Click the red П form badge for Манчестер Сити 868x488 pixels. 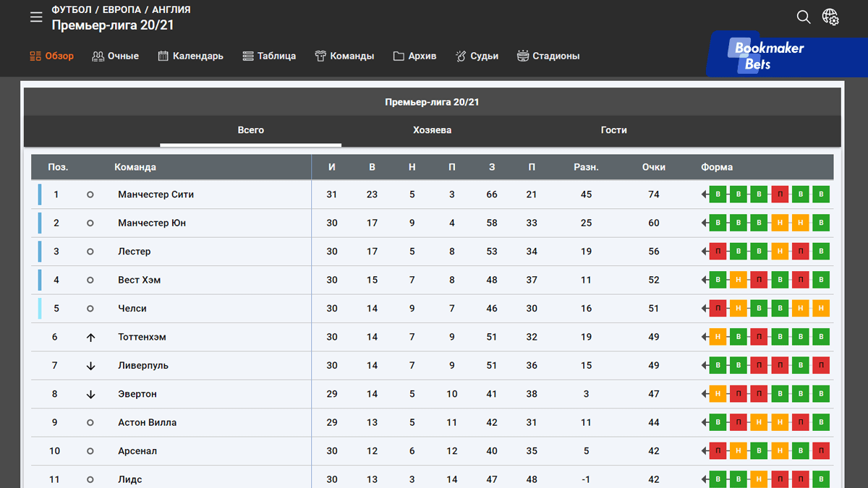click(x=780, y=194)
